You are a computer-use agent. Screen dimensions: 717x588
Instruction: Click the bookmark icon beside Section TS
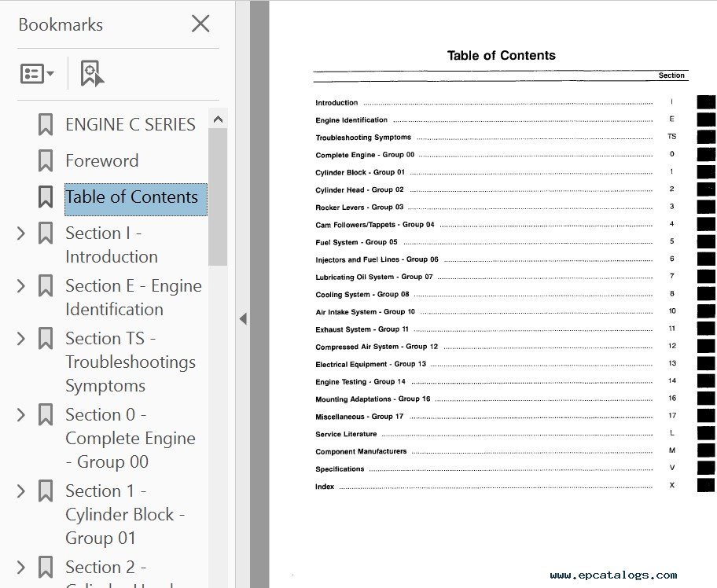(x=46, y=338)
